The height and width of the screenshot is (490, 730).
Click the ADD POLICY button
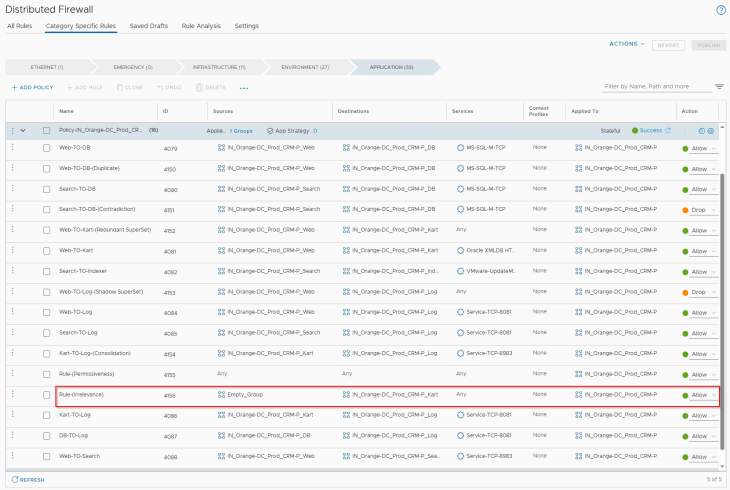pos(32,88)
